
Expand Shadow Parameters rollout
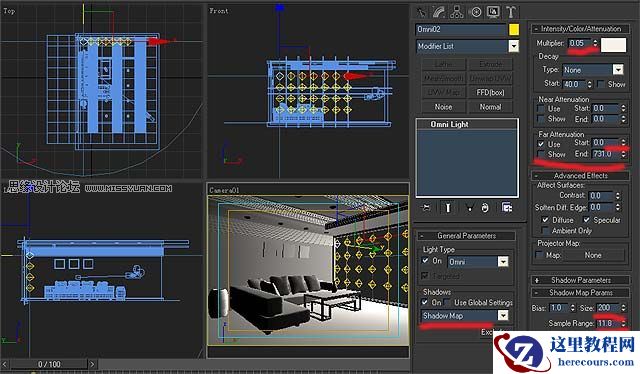pos(580,280)
